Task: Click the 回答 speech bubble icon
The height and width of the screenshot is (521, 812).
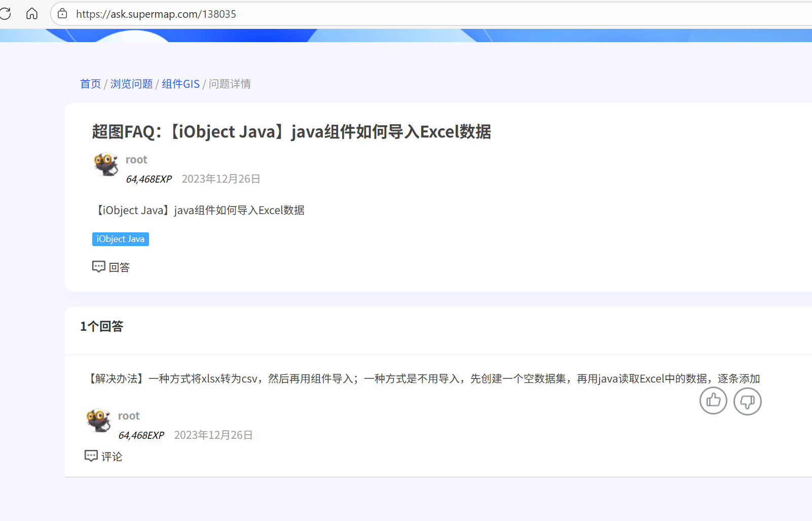Action: (99, 267)
